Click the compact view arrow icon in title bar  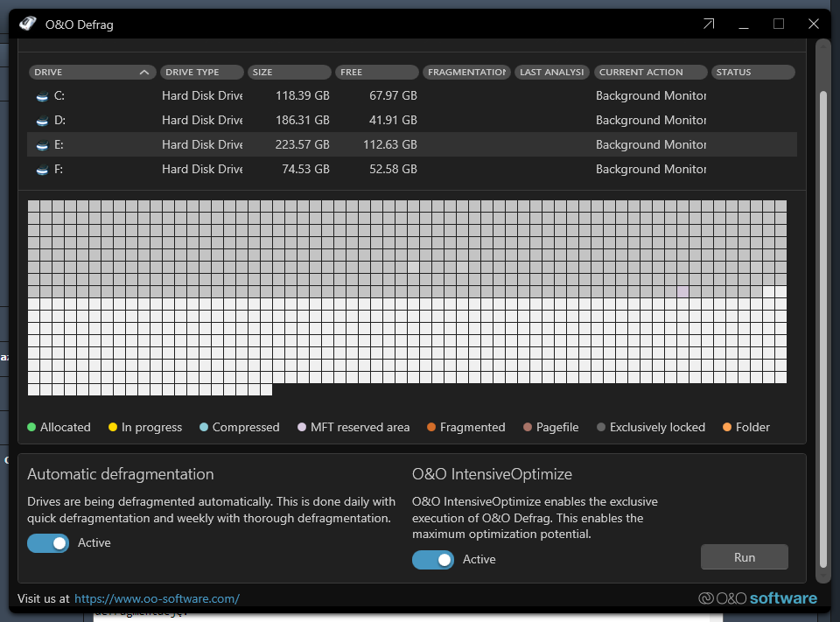coord(709,24)
